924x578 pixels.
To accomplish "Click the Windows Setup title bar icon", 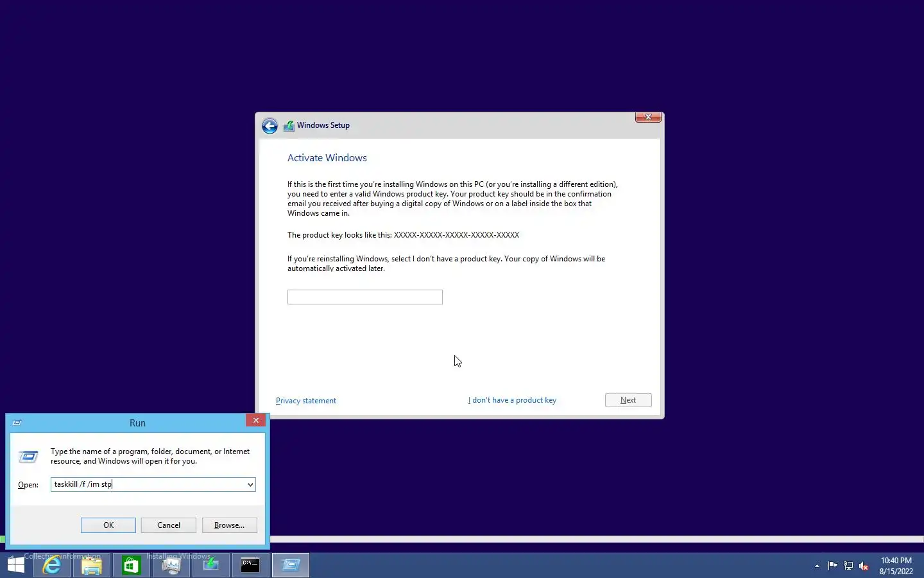I will click(289, 126).
